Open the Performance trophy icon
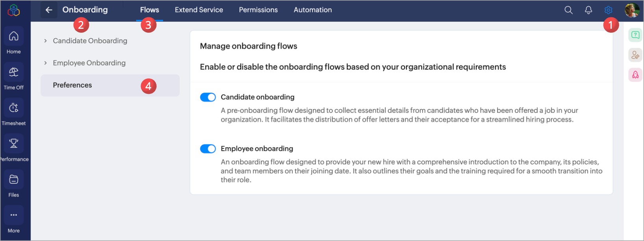The image size is (644, 241). tap(14, 144)
